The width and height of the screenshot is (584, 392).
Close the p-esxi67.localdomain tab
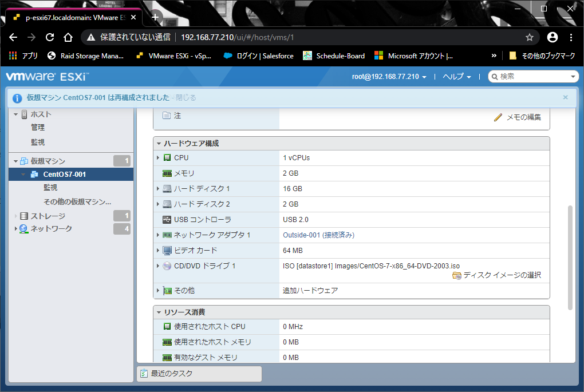133,18
